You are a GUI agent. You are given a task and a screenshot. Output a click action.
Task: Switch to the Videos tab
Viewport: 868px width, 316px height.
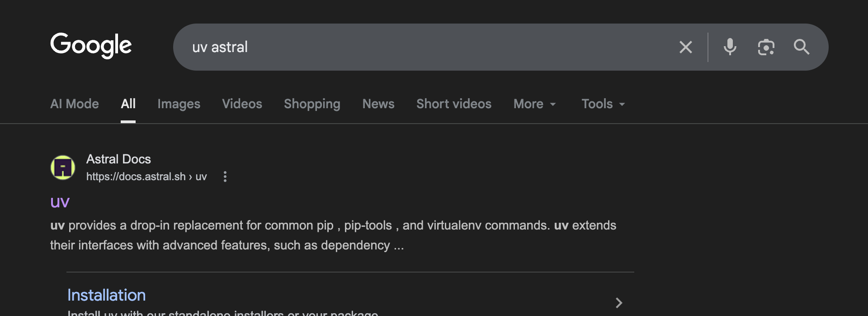click(x=242, y=104)
